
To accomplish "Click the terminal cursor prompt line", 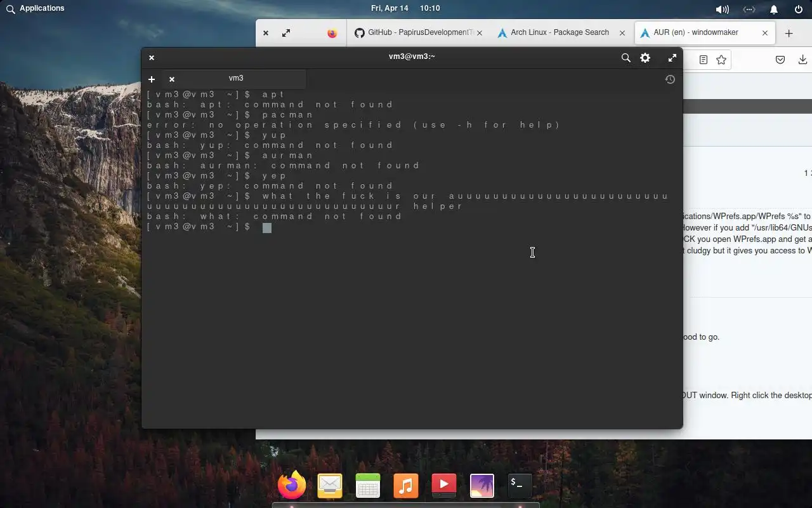I will point(209,227).
